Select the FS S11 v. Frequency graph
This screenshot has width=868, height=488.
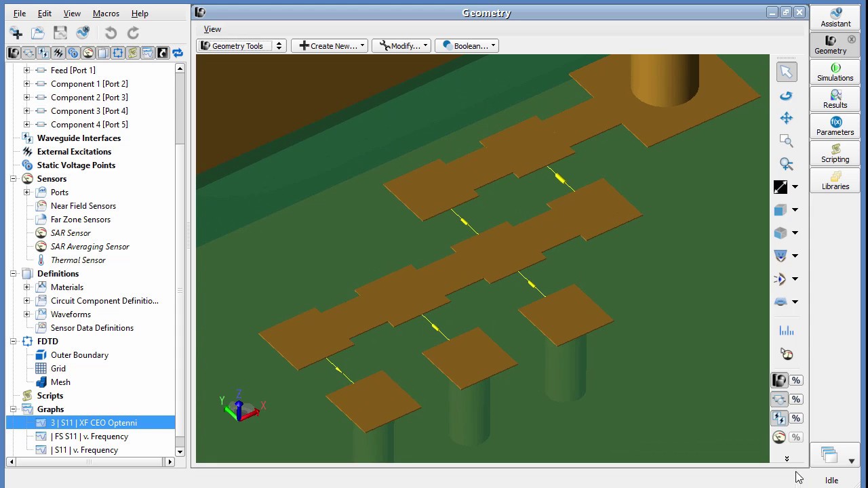[x=89, y=436]
